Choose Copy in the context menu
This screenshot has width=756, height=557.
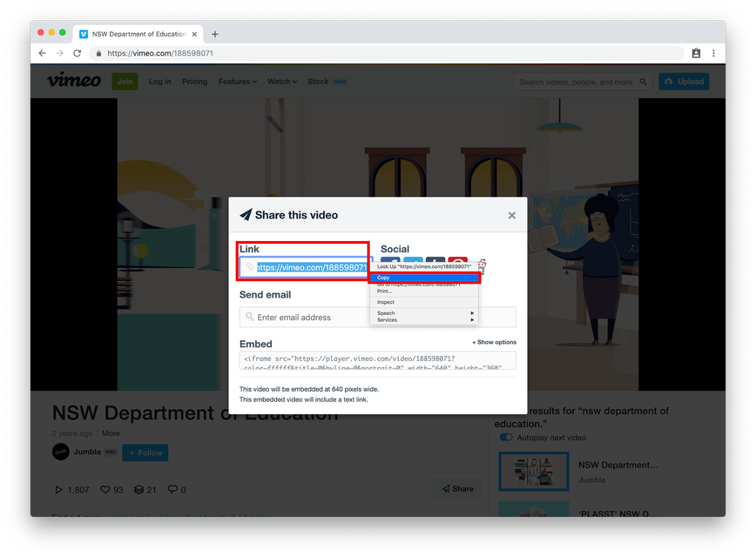coord(424,278)
